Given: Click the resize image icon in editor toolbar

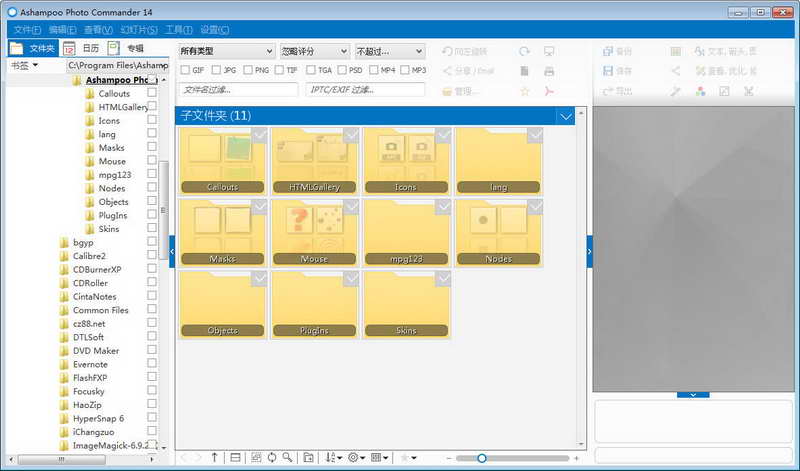Looking at the screenshot, I should tap(724, 91).
